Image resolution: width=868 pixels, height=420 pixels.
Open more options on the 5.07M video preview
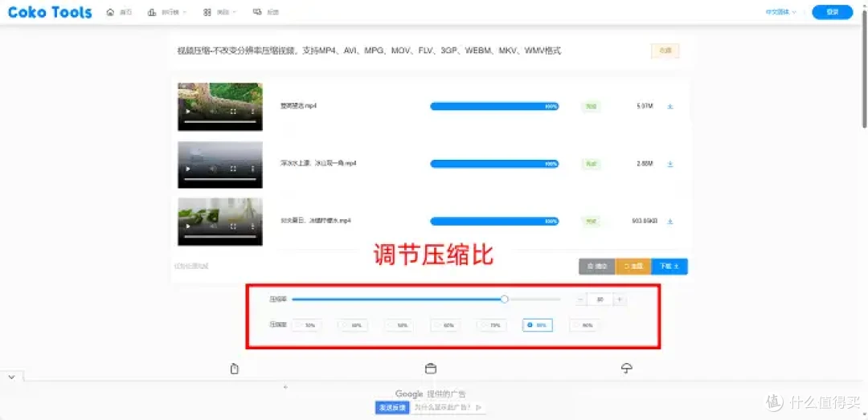(x=253, y=112)
